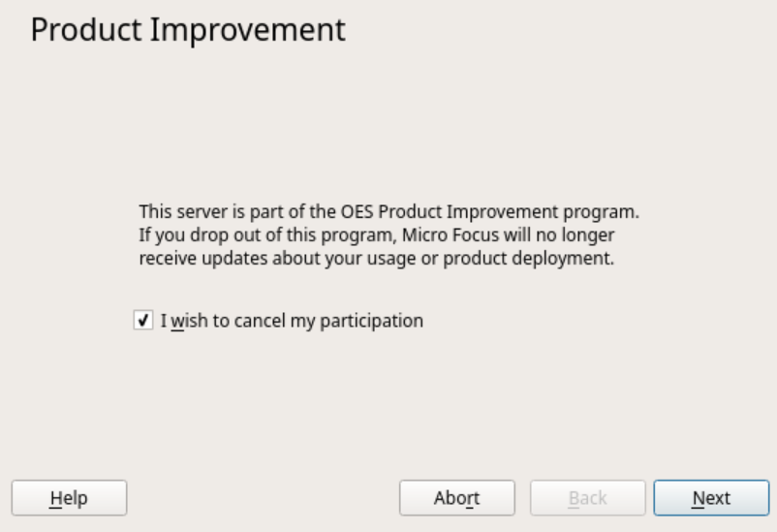Uncheck the cancel participation checkbox

(x=142, y=321)
